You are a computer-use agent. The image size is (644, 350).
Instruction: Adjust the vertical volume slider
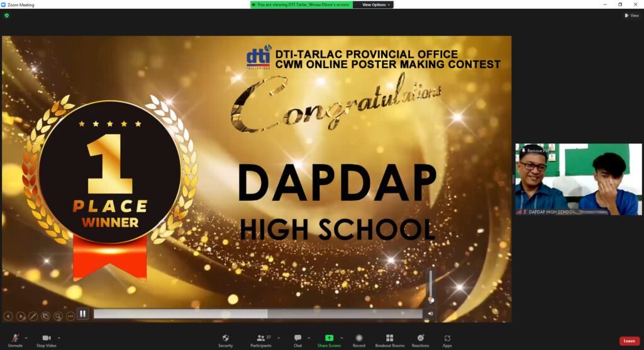coord(430,286)
